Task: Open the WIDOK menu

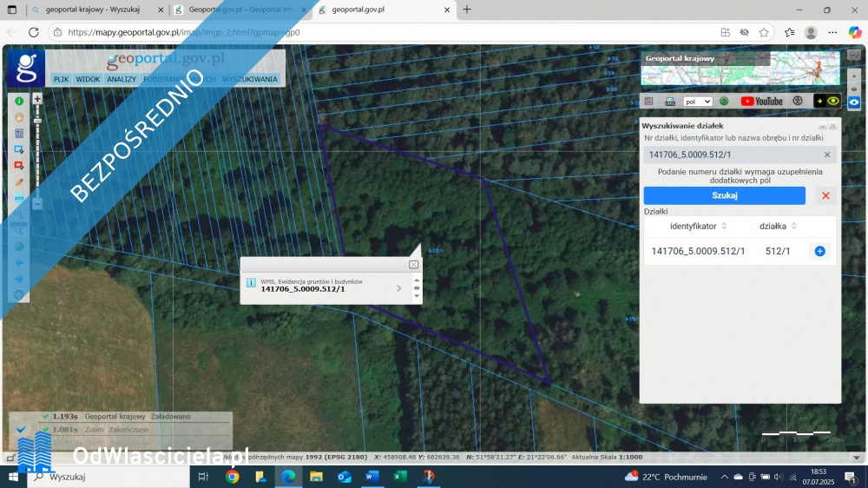Action: (88, 79)
